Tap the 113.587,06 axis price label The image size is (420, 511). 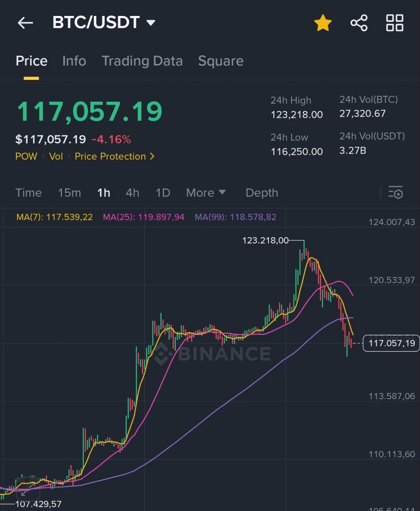[x=392, y=396]
